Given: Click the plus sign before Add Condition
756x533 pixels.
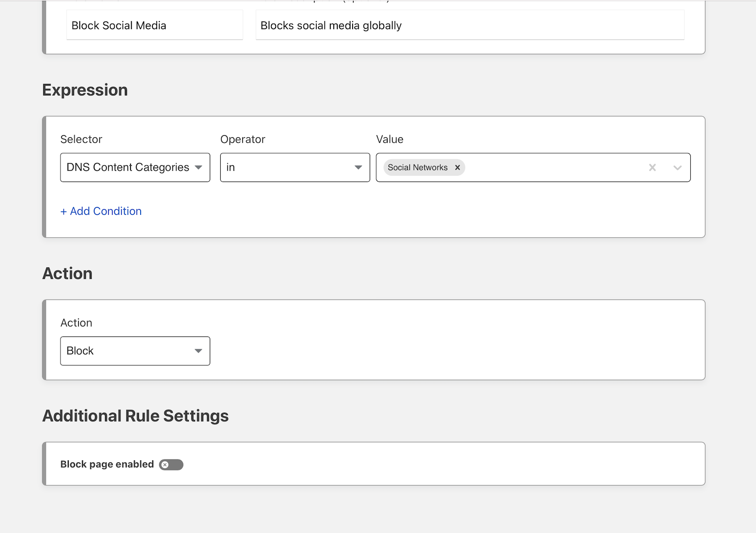Looking at the screenshot, I should tap(64, 212).
